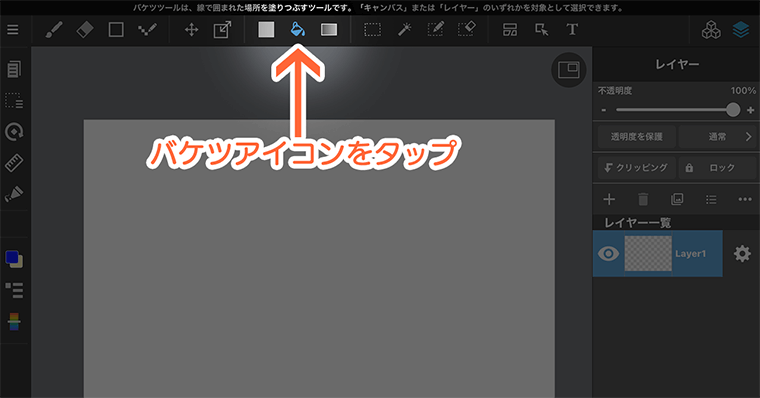Image resolution: width=760 pixels, height=398 pixels.
Task: Open the 通常 blend mode dropdown
Action: click(x=718, y=137)
